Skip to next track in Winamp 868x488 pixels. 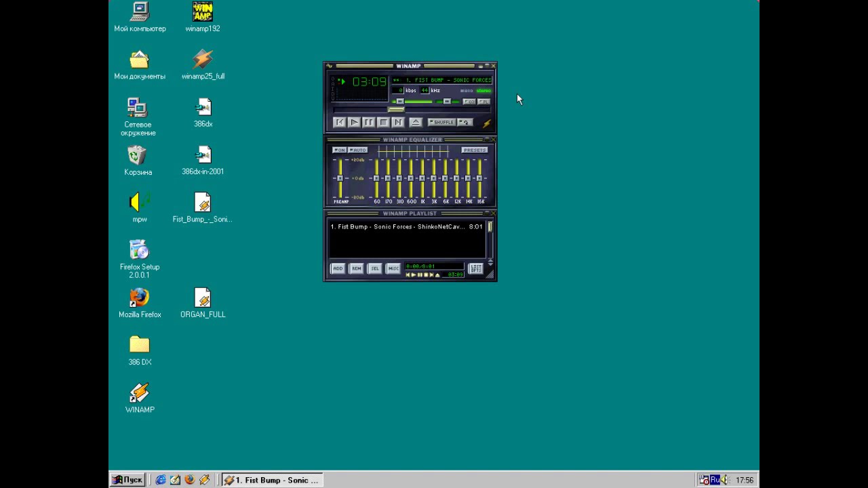[398, 122]
